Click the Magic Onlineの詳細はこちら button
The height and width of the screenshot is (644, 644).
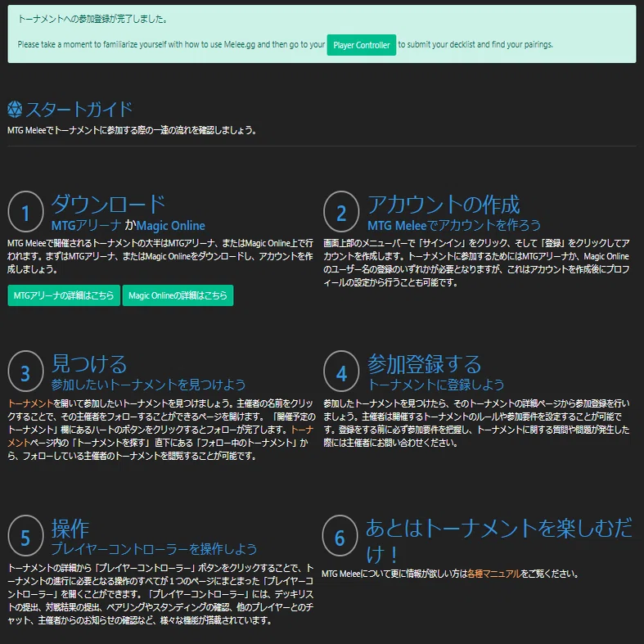178,295
